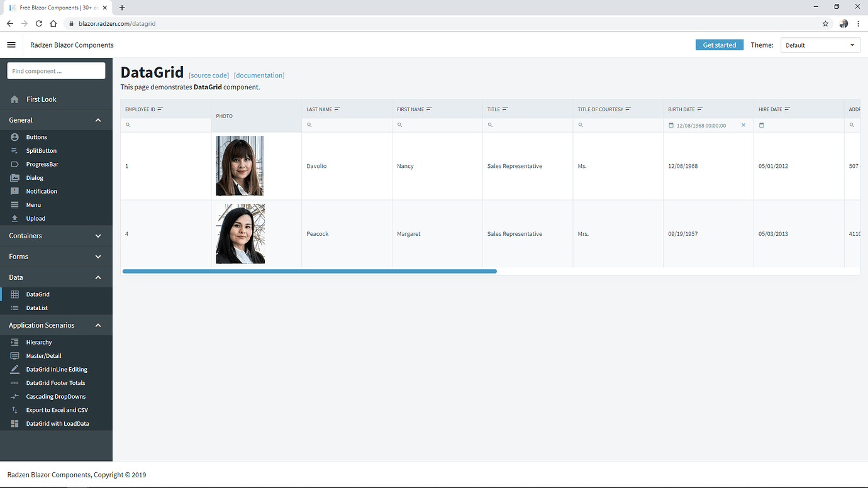
Task: Click the Get started button
Action: 720,45
